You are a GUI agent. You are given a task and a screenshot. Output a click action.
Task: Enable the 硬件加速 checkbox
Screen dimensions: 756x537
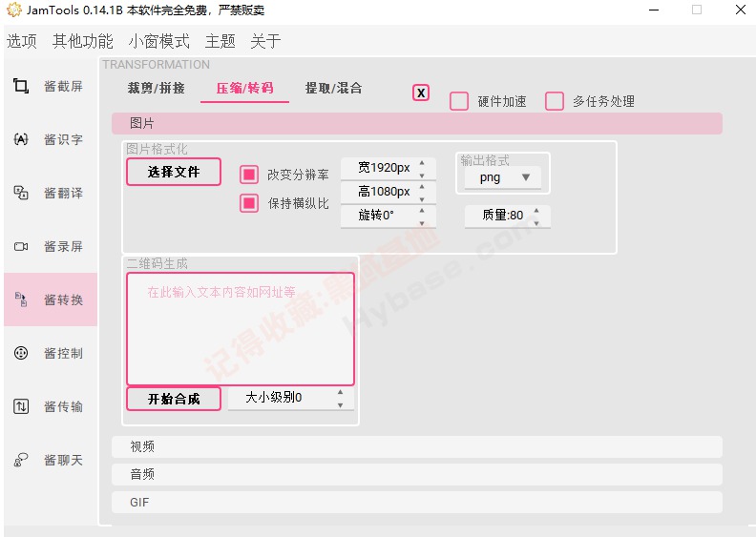459,101
